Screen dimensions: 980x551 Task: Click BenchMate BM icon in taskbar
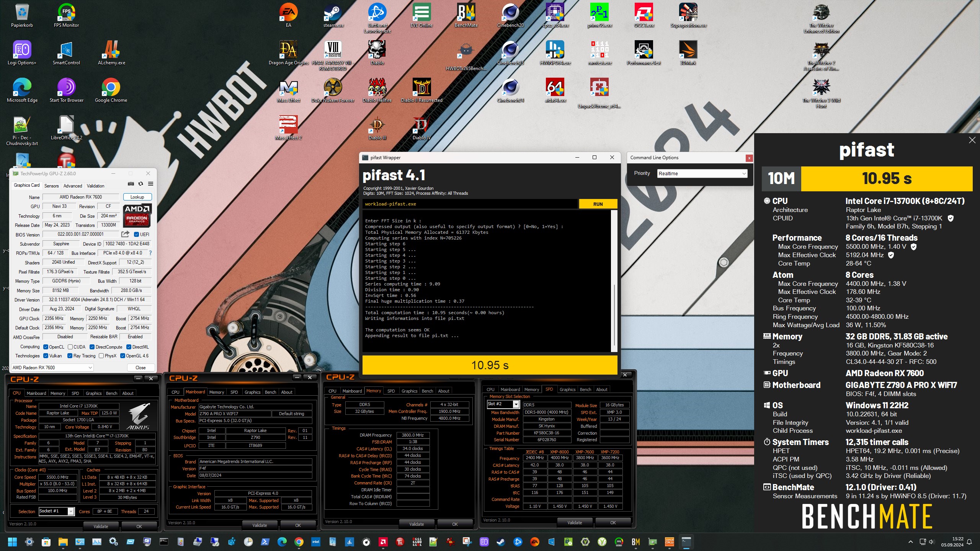tap(636, 542)
